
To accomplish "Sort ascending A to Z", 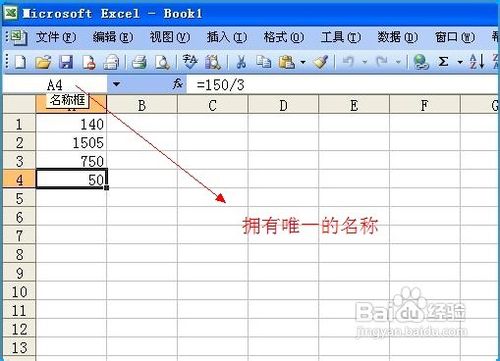I will tap(477, 62).
